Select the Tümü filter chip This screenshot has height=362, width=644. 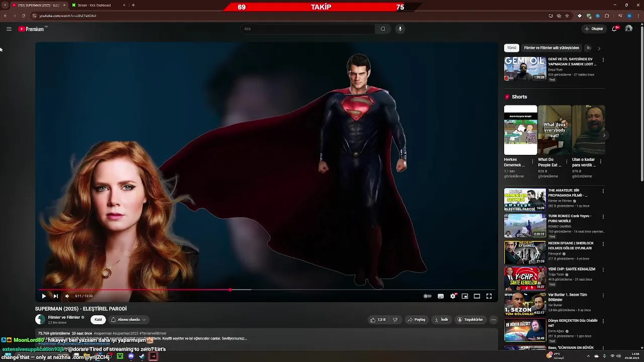(512, 48)
